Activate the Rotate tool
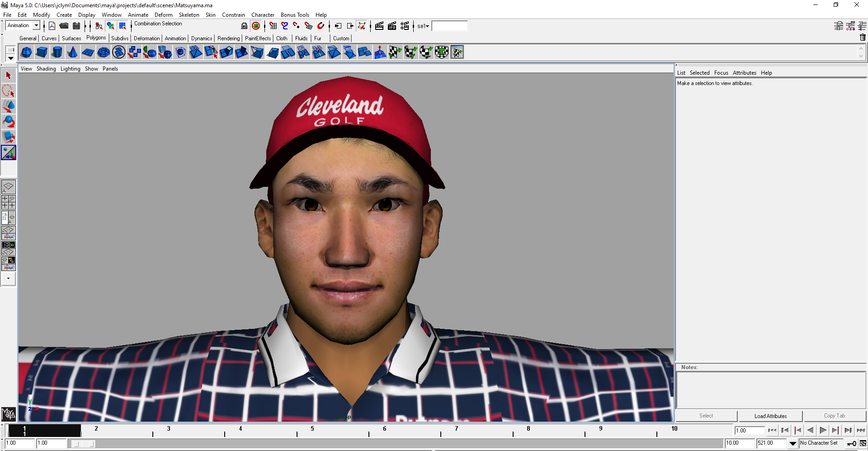Viewport: 868px width, 451px height. [9, 122]
